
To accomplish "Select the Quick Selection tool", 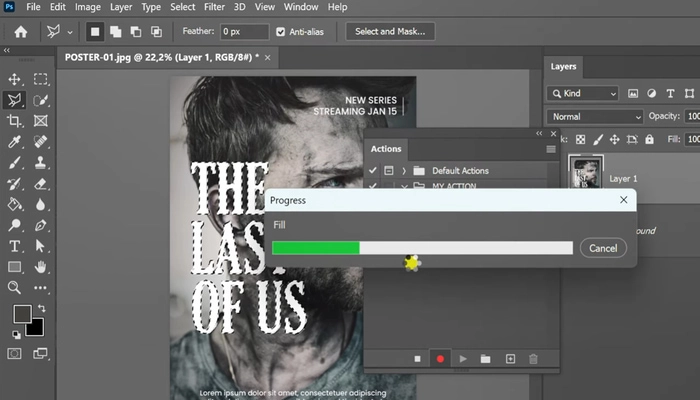I will (41, 100).
